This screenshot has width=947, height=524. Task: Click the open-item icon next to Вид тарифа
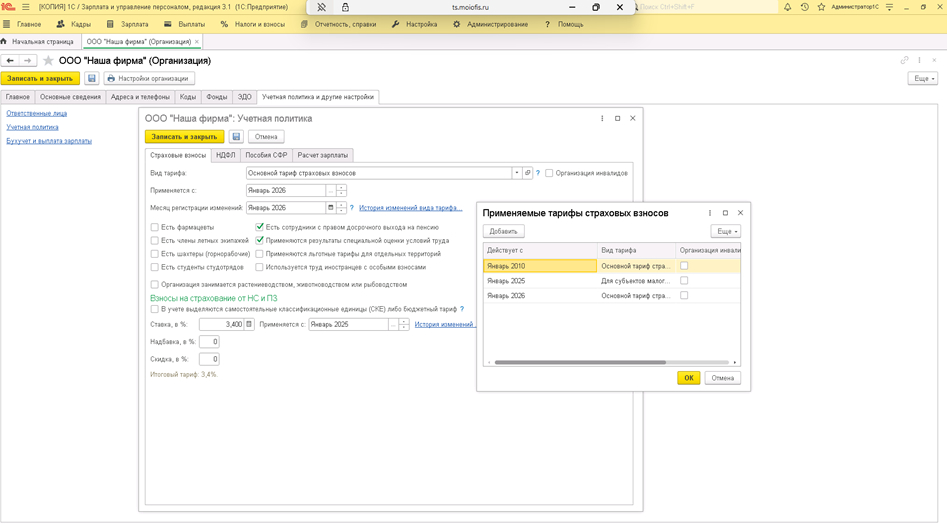(x=527, y=173)
